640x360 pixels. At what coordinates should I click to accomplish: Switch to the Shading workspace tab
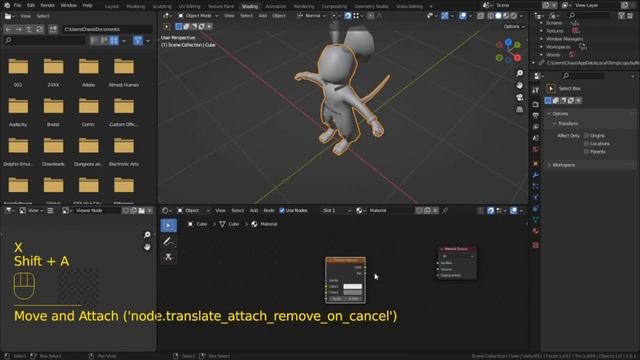(249, 7)
